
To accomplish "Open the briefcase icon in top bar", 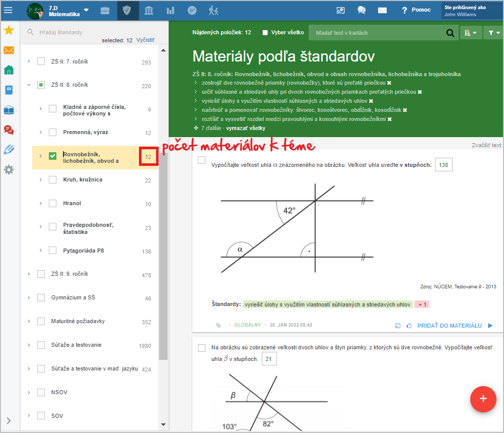I will pyautogui.click(x=105, y=11).
